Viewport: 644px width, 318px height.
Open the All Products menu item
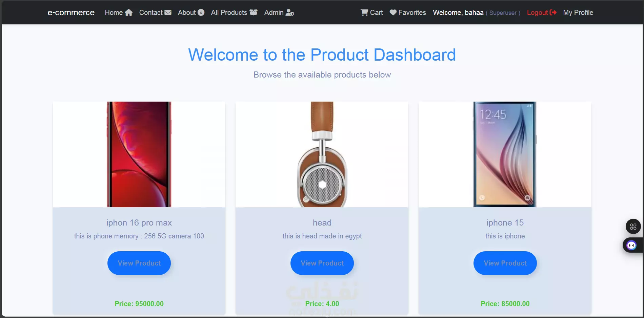[x=234, y=13]
